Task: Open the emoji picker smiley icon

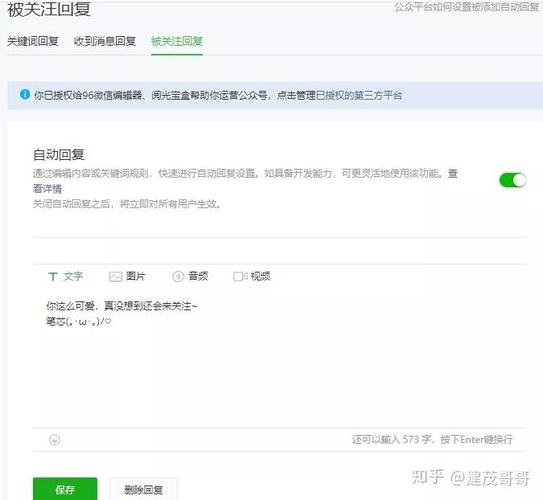Action: tap(55, 440)
